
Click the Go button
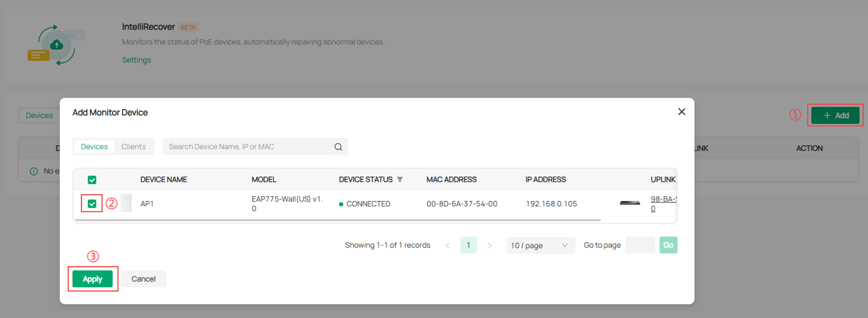(668, 245)
